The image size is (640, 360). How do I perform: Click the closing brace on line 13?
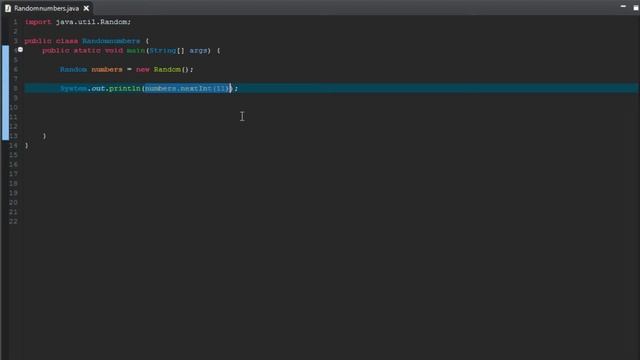[x=44, y=136]
